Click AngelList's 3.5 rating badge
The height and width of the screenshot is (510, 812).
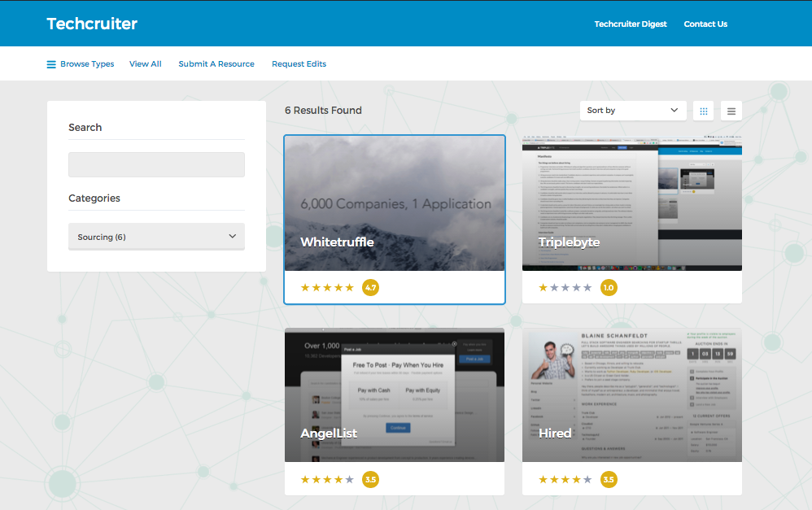[x=370, y=479]
